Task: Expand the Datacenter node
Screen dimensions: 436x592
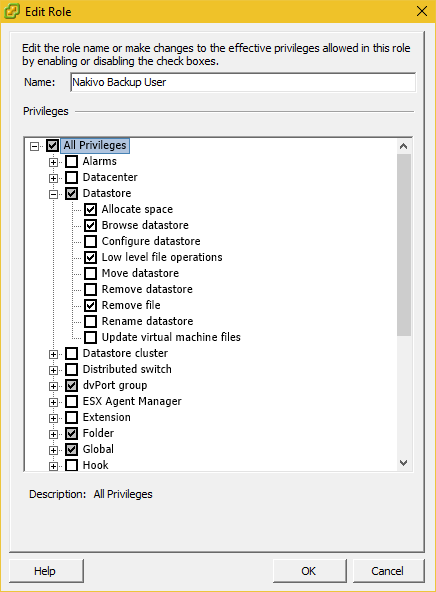Action: [x=53, y=178]
